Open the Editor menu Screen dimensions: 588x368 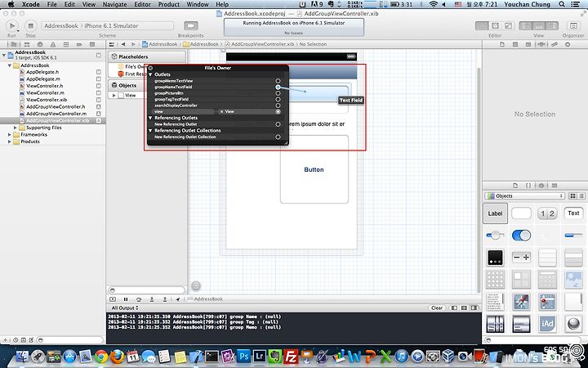pos(142,4)
